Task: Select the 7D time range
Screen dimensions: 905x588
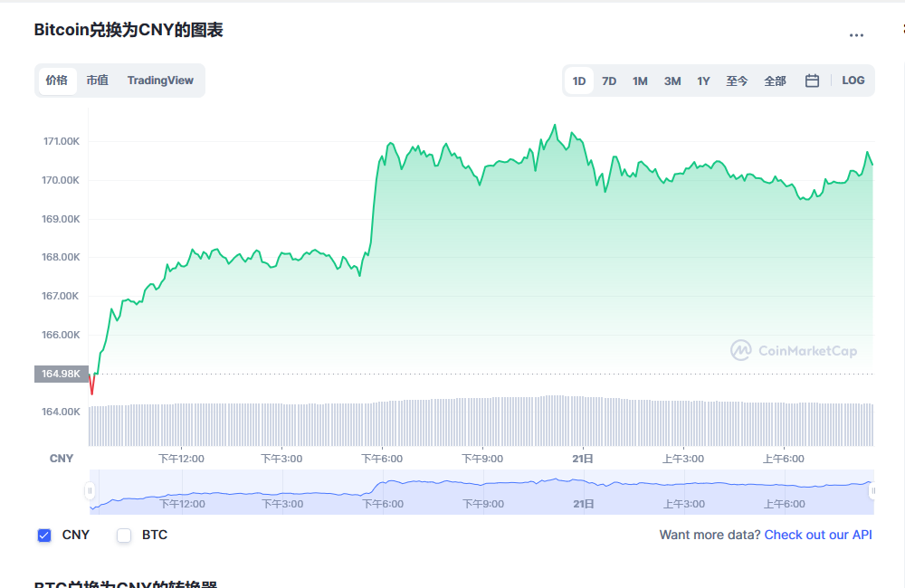Action: point(609,81)
